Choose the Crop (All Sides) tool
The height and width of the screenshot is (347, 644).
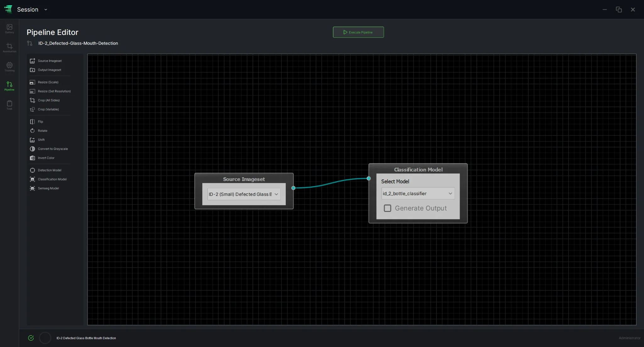tap(45, 100)
